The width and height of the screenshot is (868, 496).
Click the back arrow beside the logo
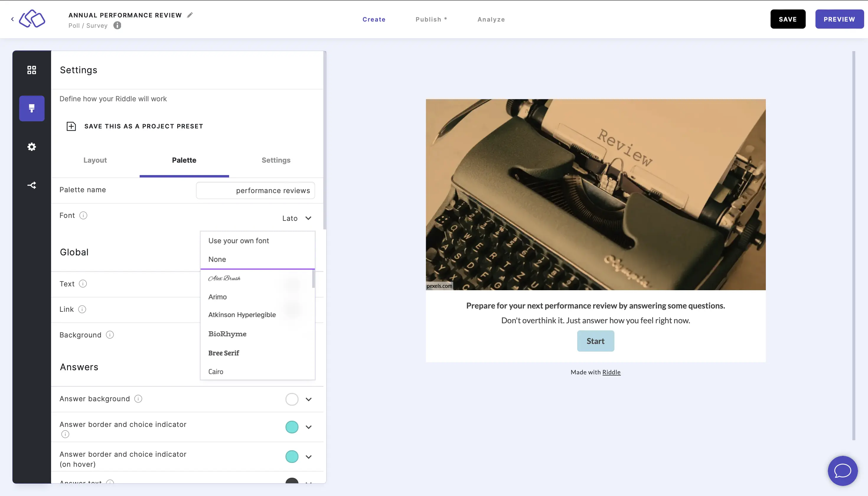pyautogui.click(x=13, y=19)
